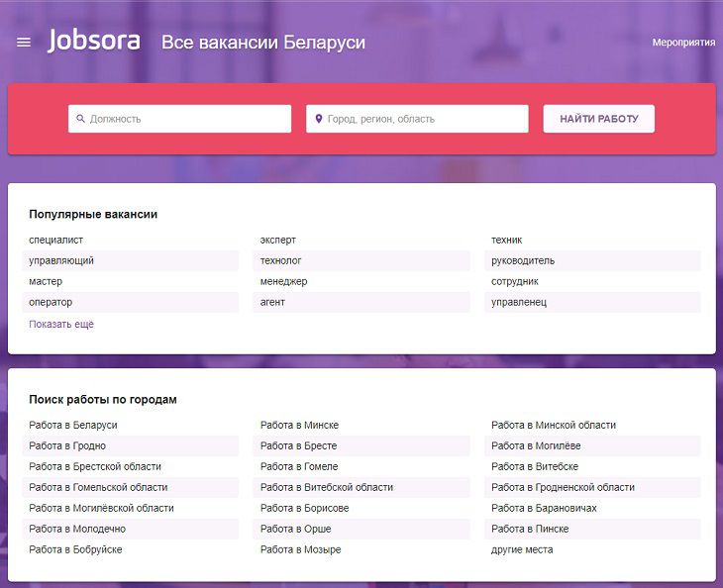Open the руководитель vacancy link
The image size is (723, 588).
pos(523,260)
